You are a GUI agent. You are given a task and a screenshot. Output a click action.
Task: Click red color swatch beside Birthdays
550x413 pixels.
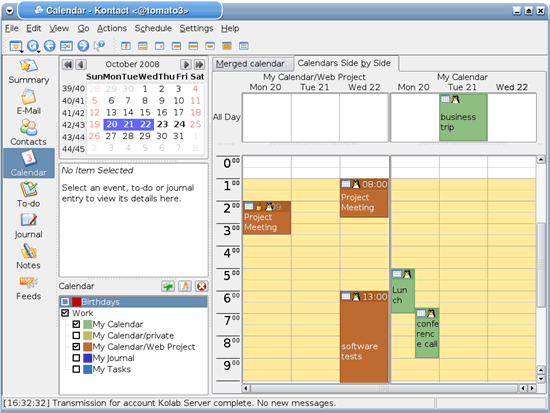point(76,302)
